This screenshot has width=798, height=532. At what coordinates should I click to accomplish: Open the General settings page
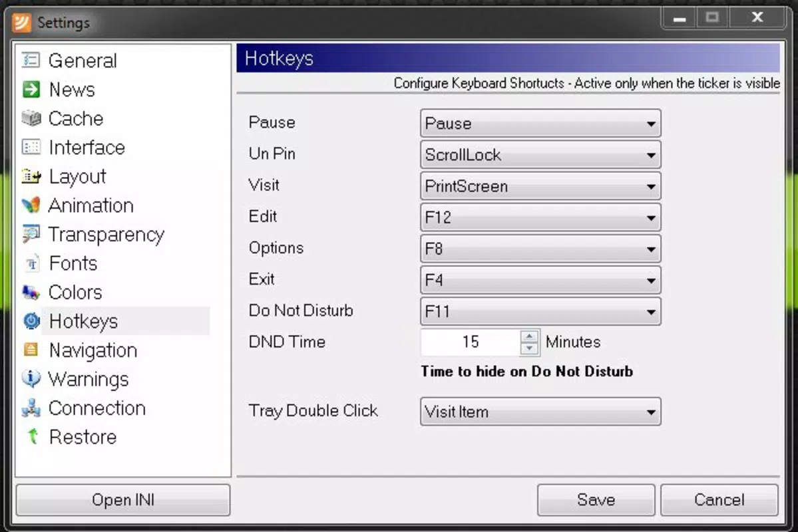pyautogui.click(x=83, y=61)
